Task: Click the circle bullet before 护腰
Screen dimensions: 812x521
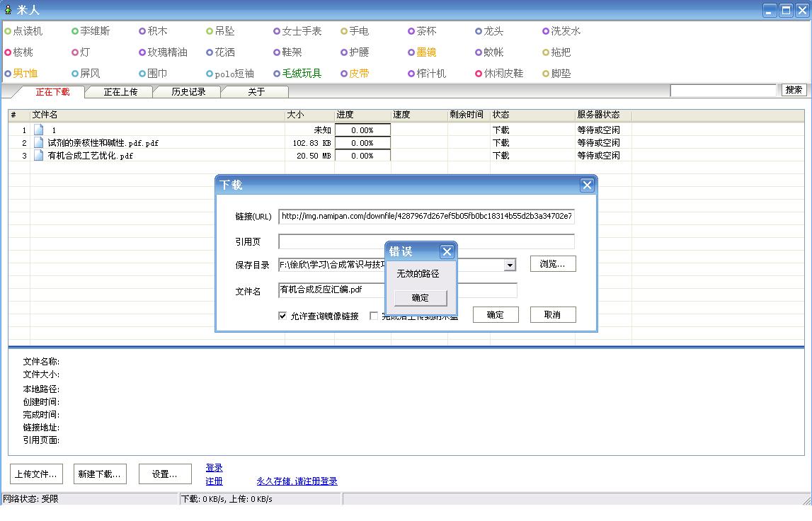Action: (344, 52)
